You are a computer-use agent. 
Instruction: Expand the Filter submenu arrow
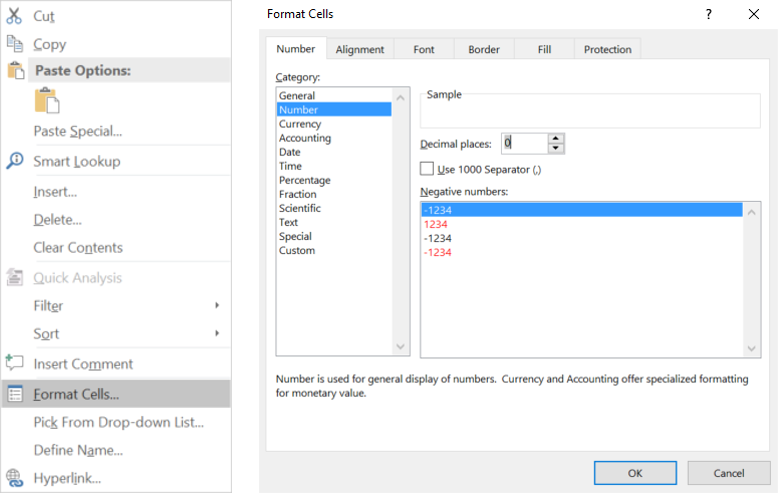(217, 305)
